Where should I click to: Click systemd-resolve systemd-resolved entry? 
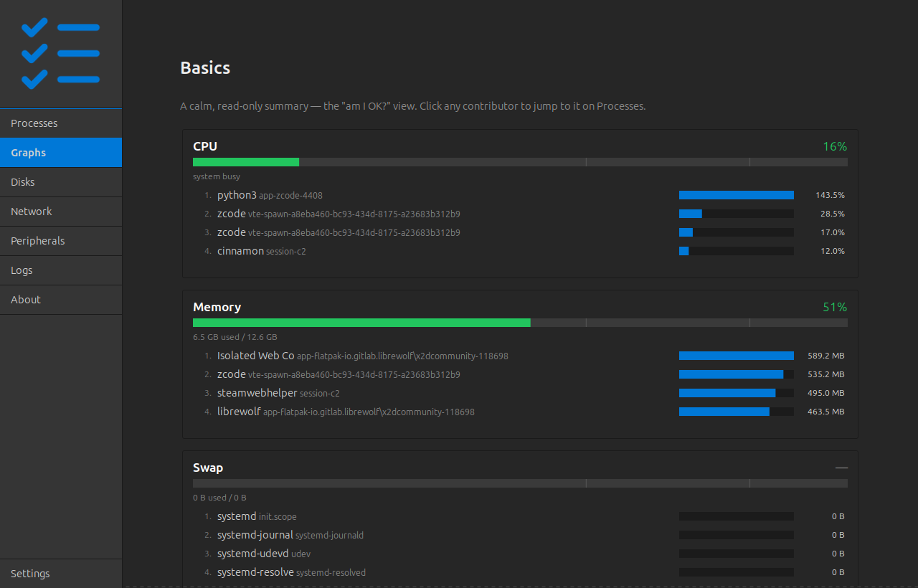pos(520,572)
